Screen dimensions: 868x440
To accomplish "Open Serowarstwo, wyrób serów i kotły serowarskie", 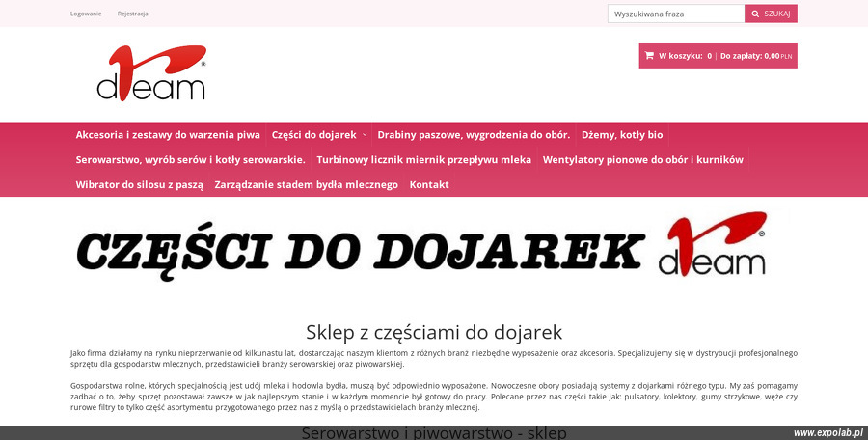I will coord(190,159).
